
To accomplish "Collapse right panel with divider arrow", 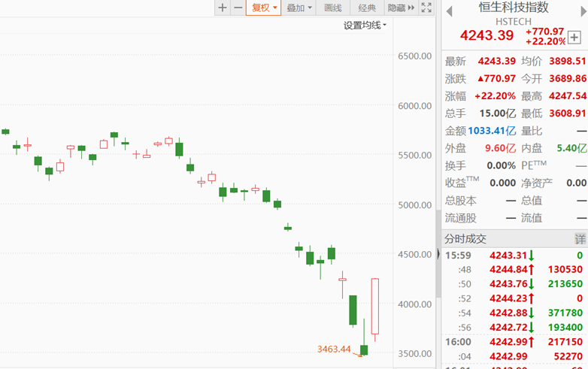I will click(x=438, y=254).
